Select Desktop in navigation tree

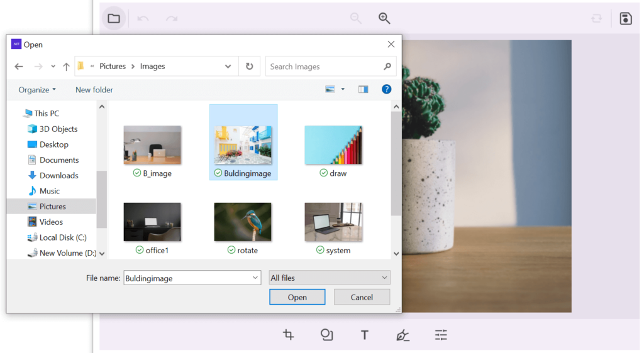(x=48, y=144)
